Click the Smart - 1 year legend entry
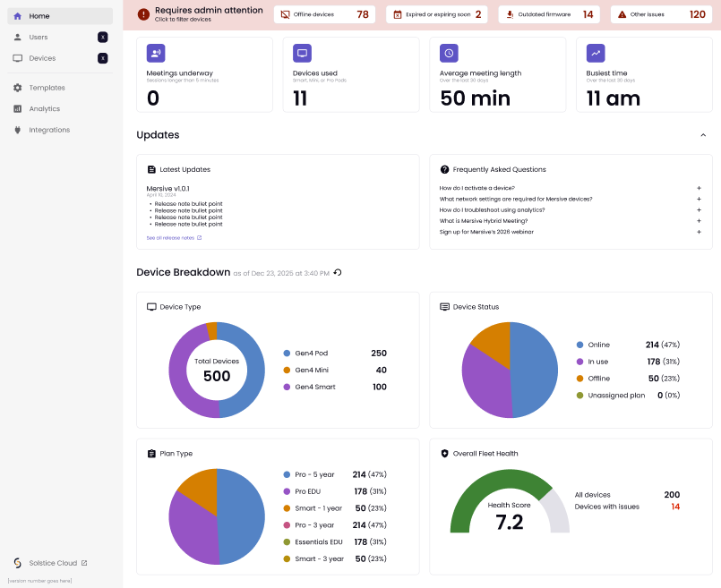This screenshot has height=588, width=721. pyautogui.click(x=335, y=508)
